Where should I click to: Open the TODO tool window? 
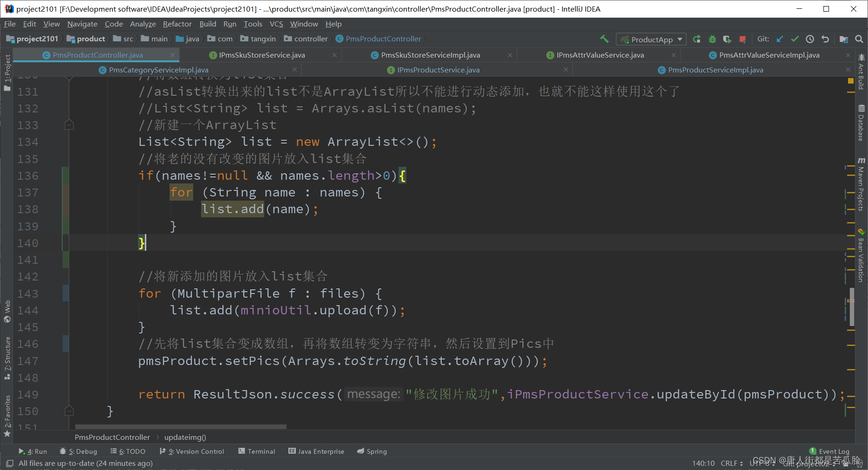coord(128,451)
